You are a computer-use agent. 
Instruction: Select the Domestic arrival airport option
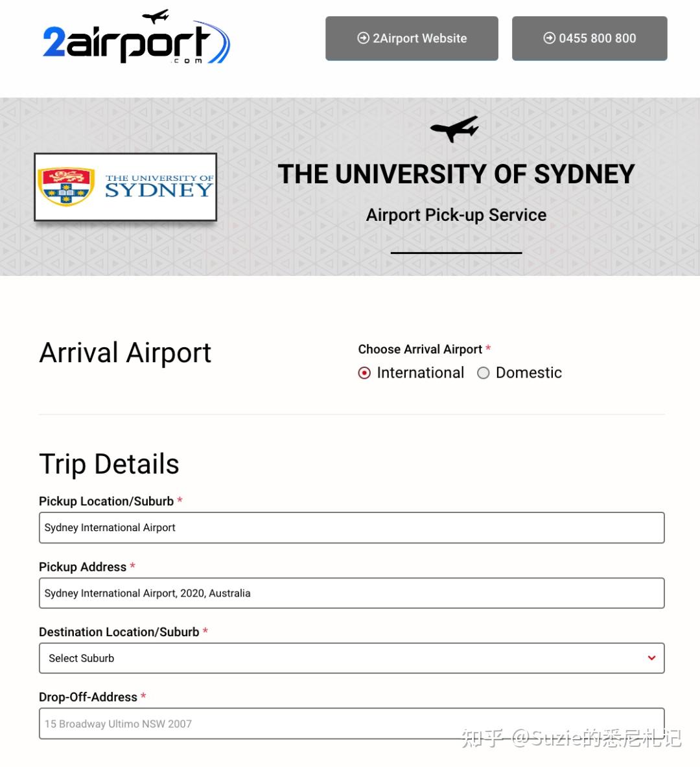484,373
